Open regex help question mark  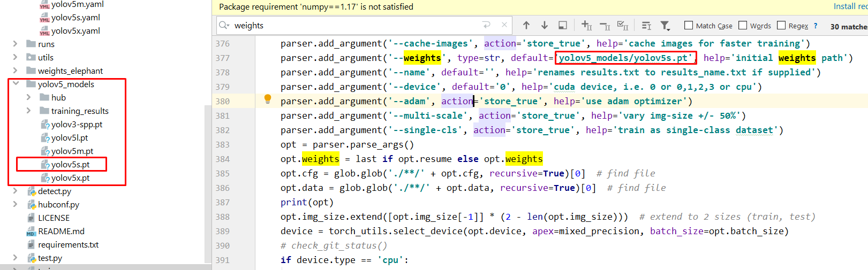[x=816, y=26]
